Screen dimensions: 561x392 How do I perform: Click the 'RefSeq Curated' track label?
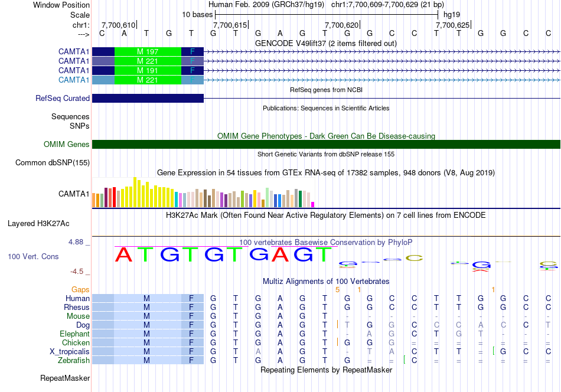pyautogui.click(x=63, y=98)
